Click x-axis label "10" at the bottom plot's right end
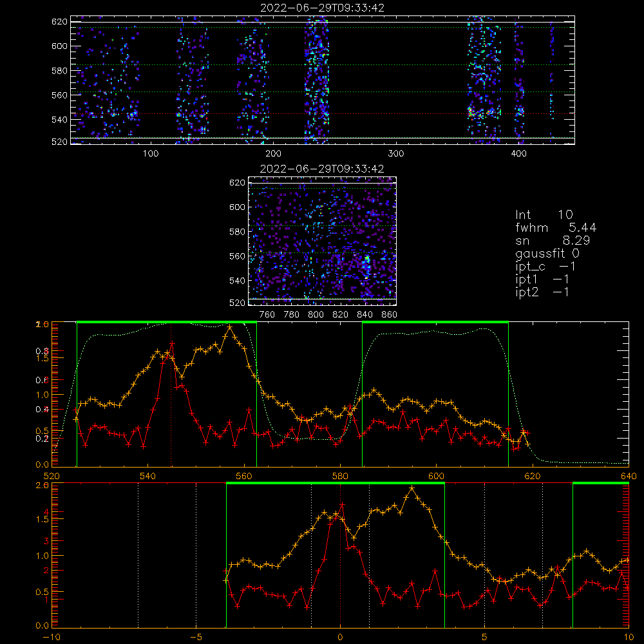This screenshot has width=644, height=644. point(629,638)
